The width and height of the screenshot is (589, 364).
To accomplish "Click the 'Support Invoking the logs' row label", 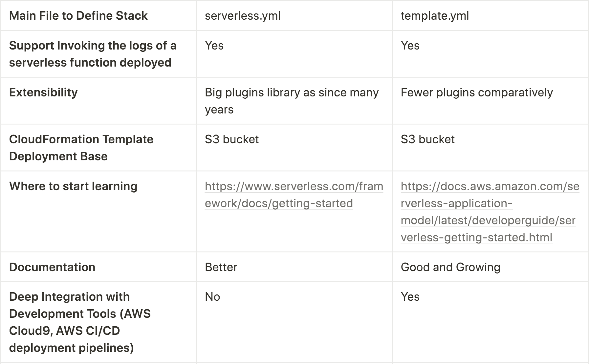I will (x=93, y=54).
